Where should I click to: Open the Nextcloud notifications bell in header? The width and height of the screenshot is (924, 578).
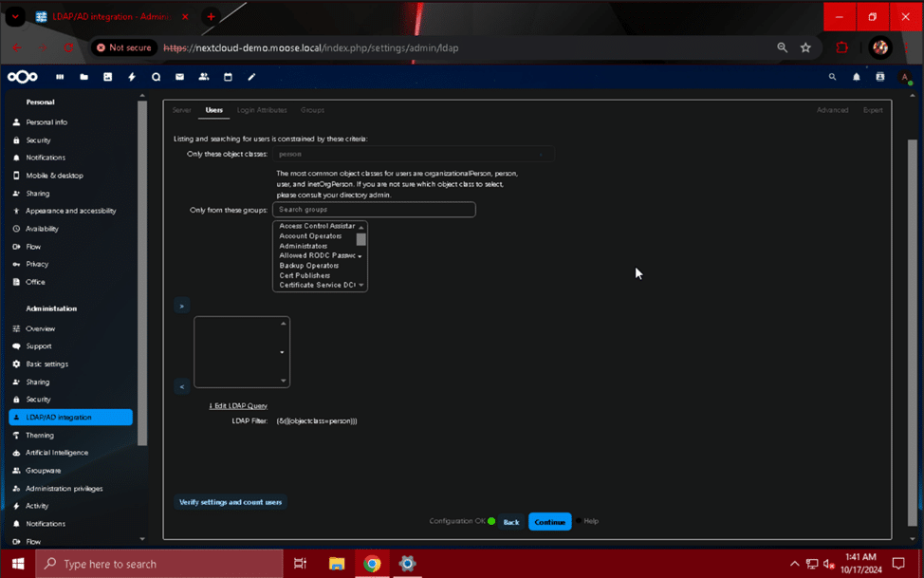tap(857, 77)
